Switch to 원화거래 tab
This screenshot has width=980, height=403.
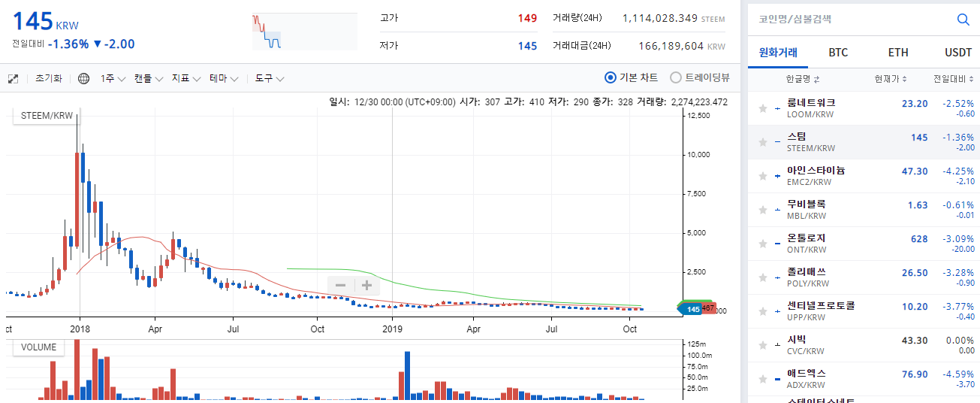pyautogui.click(x=778, y=53)
